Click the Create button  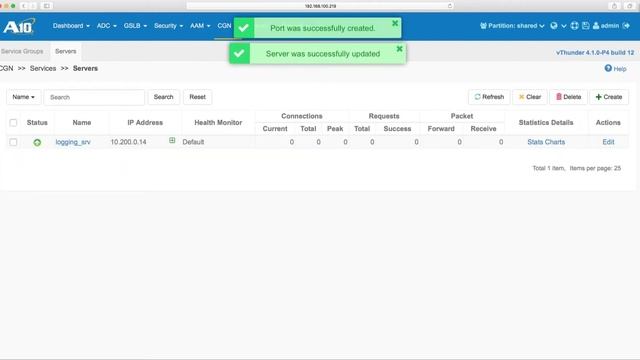point(609,97)
